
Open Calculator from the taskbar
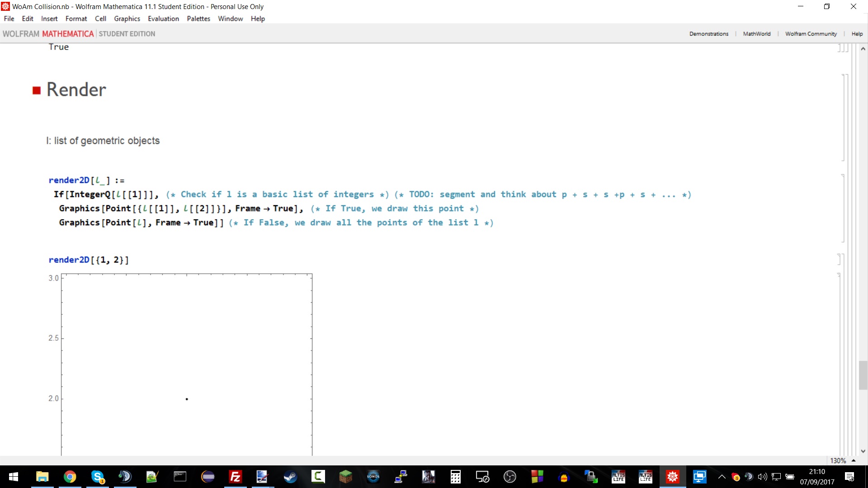point(455,477)
